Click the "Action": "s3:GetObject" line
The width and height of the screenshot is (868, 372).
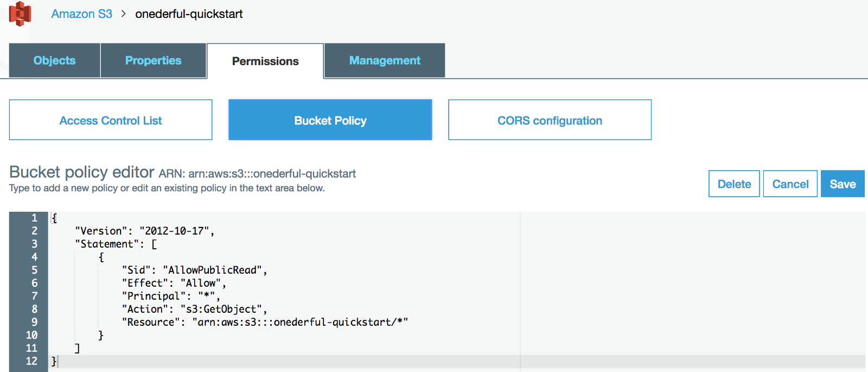pyautogui.click(x=194, y=310)
